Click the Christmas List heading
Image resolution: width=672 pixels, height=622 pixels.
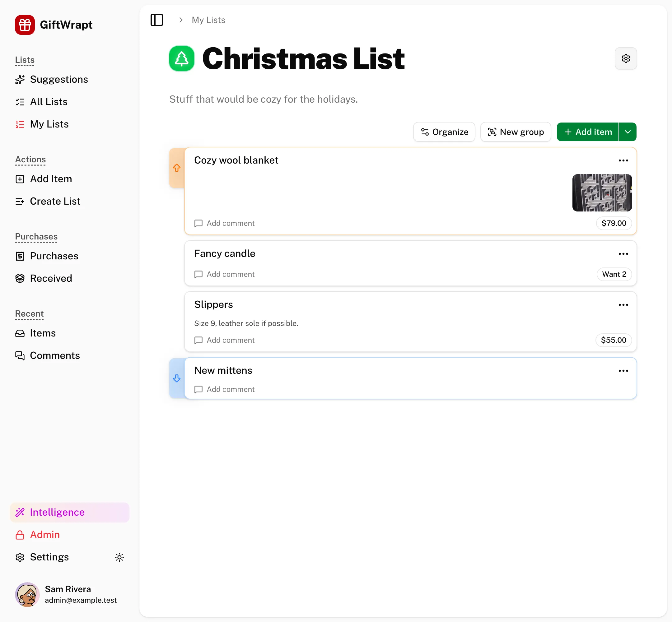(303, 58)
